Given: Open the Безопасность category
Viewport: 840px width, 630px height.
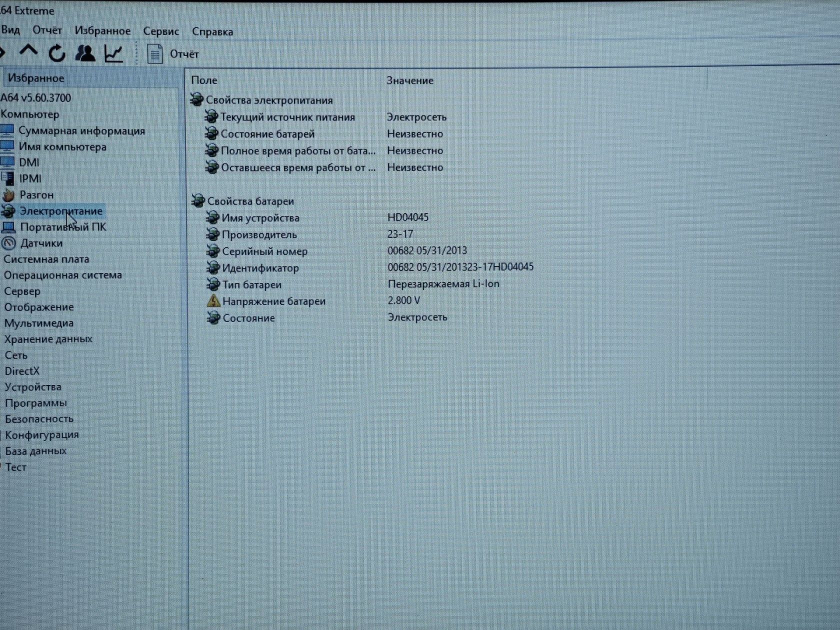Looking at the screenshot, I should point(39,419).
